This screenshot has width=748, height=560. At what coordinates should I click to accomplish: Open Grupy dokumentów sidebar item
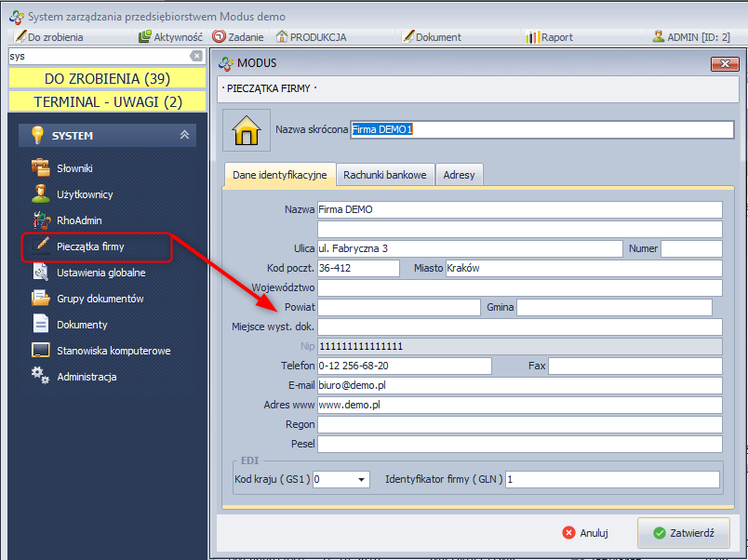pyautogui.click(x=100, y=299)
